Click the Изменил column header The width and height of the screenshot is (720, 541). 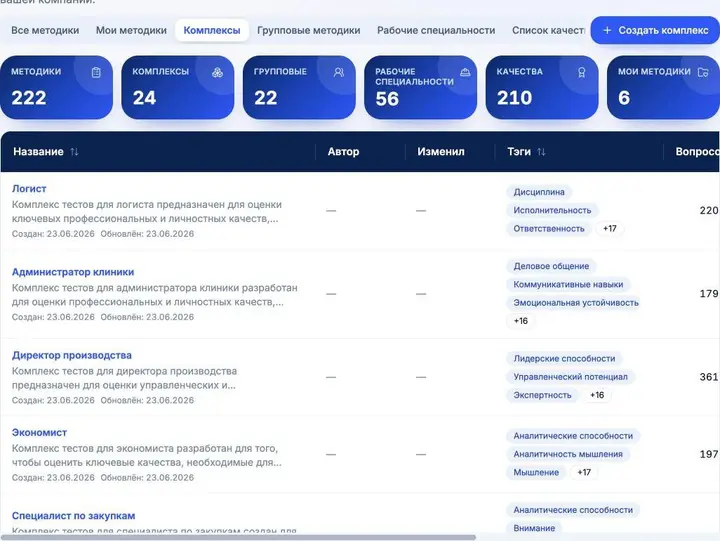click(441, 152)
